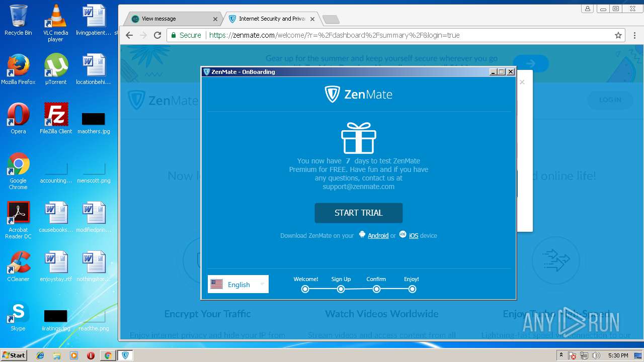Go forward in Chrome
Image resolution: width=644 pixels, height=362 pixels.
pyautogui.click(x=143, y=35)
